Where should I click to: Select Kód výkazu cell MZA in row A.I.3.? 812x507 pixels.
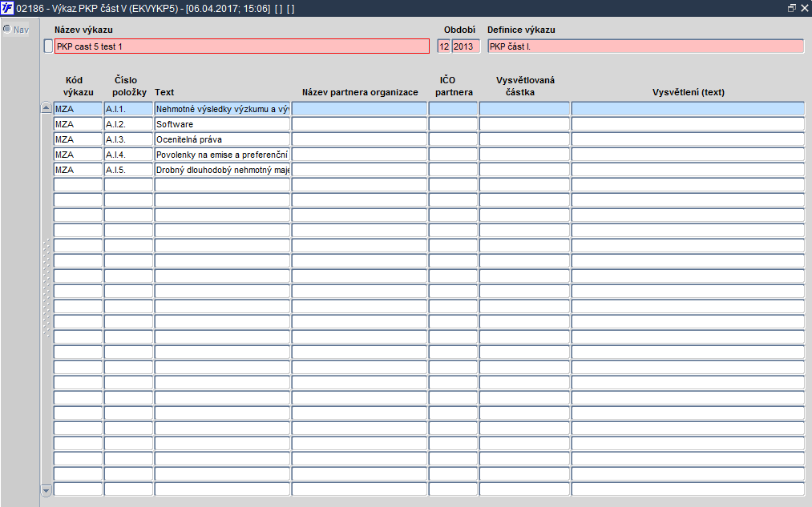coord(78,139)
